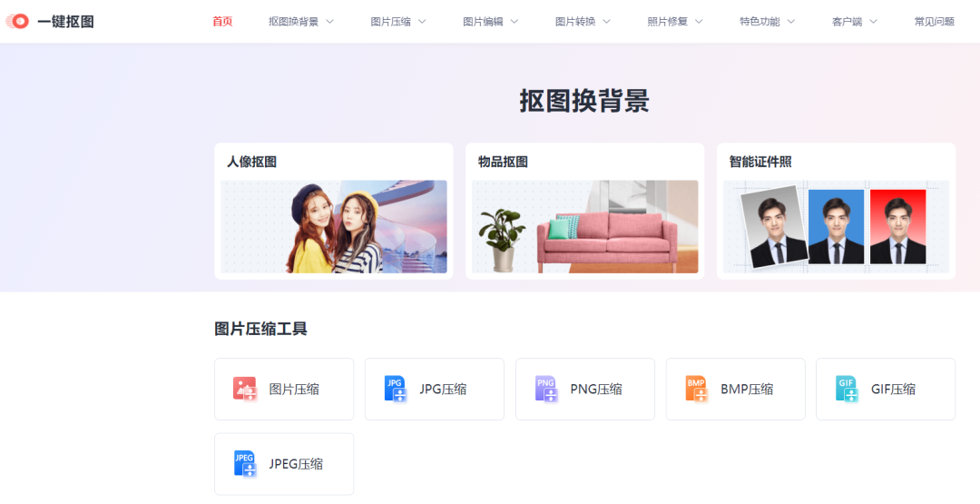The width and height of the screenshot is (980, 504).
Task: Expand the chevron beside 图片编辑
Action: 514,21
